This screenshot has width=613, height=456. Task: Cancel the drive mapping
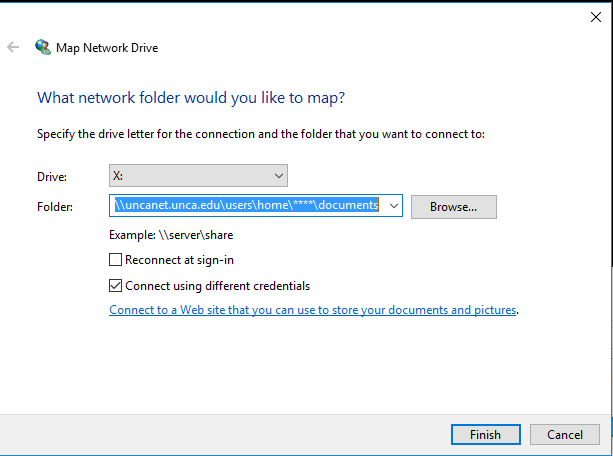point(565,435)
